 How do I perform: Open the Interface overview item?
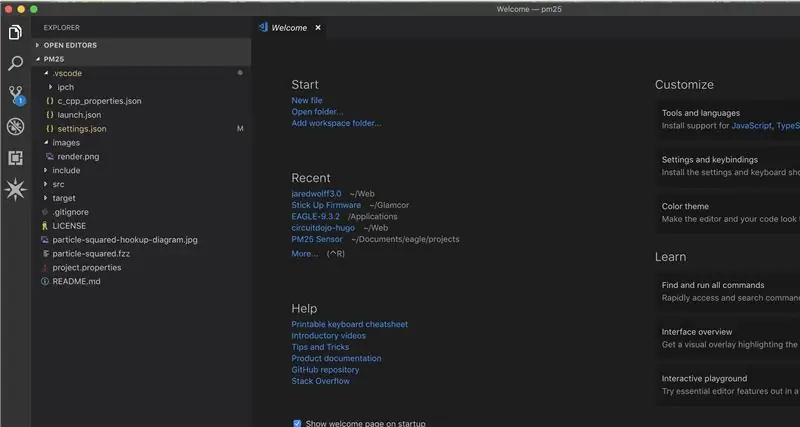pos(728,338)
